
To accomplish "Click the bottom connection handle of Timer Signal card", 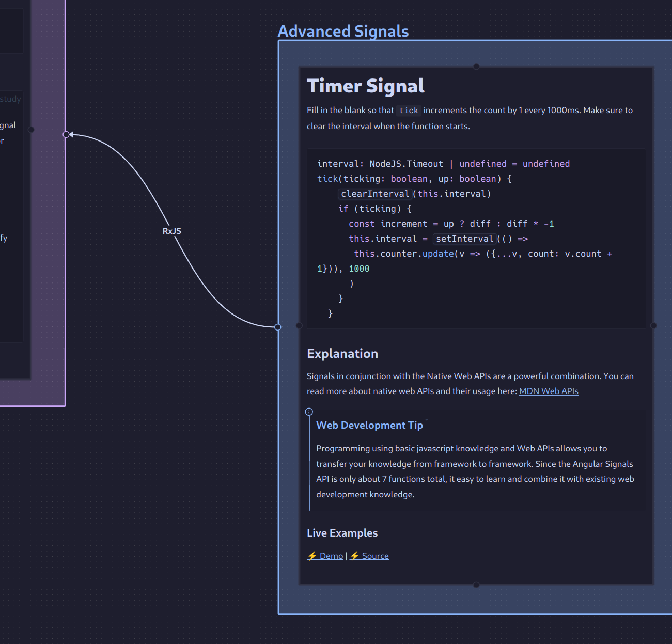I will [x=476, y=585].
